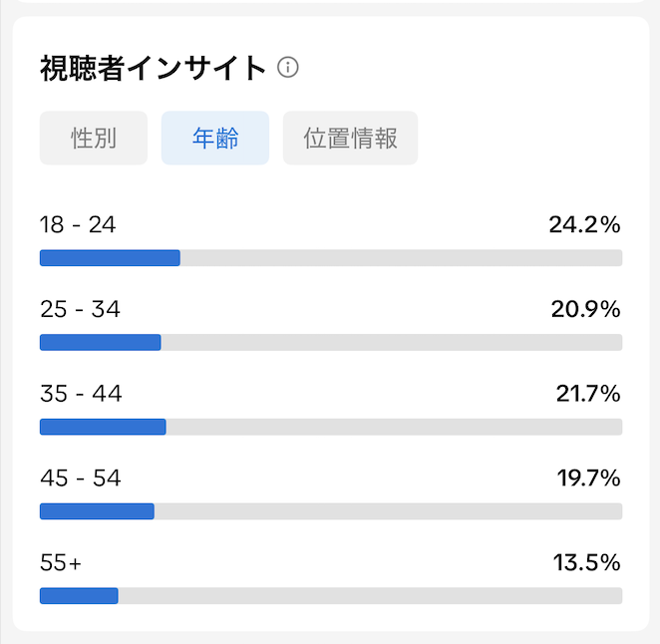This screenshot has width=660, height=644.
Task: Select the 年齢 tab
Action: [215, 138]
